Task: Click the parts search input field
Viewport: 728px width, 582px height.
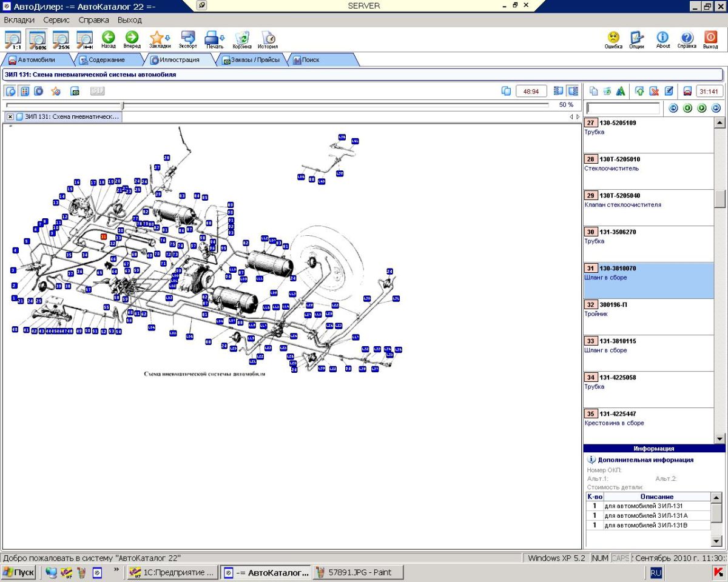Action: (623, 108)
